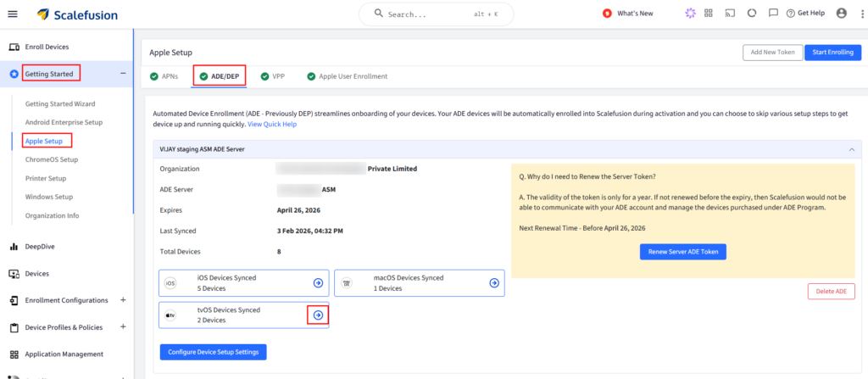This screenshot has height=379, width=868.
Task: Click Add New Token button
Action: click(x=772, y=52)
